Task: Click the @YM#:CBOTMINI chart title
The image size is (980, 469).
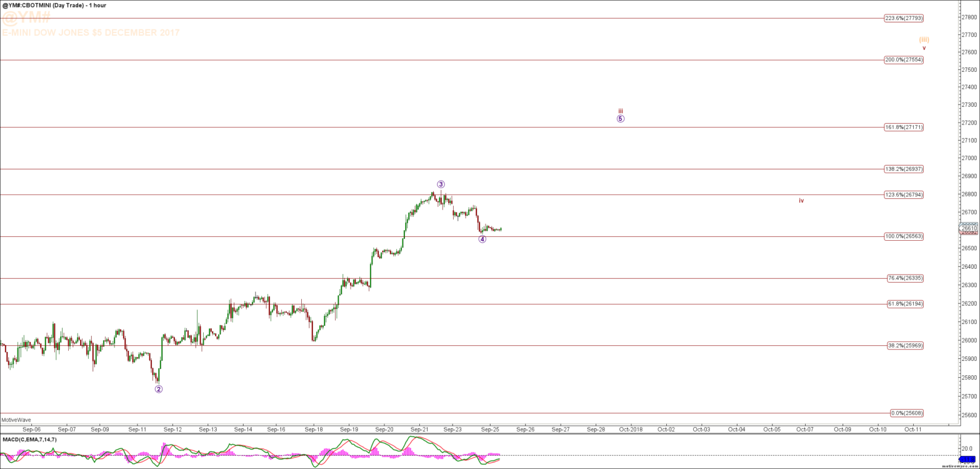Action: click(x=54, y=5)
